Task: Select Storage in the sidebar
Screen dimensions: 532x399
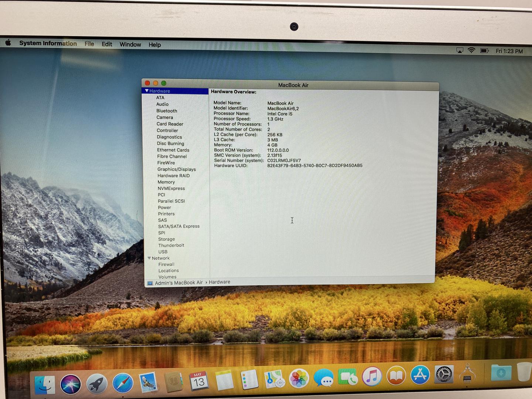Action: (167, 239)
